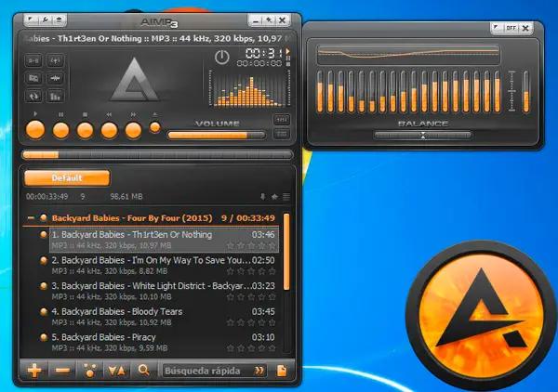Collapse the Backyard Babies Four By Four group

point(31,217)
